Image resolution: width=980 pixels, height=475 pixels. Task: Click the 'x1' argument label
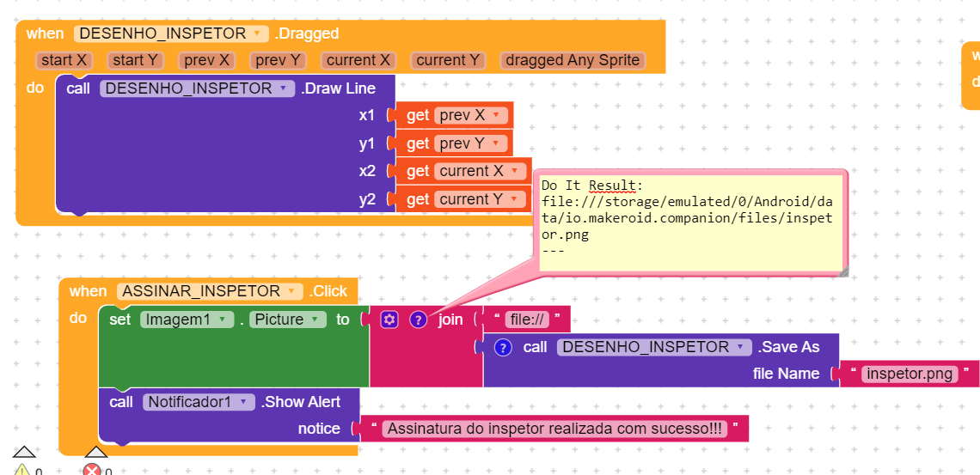click(x=367, y=115)
